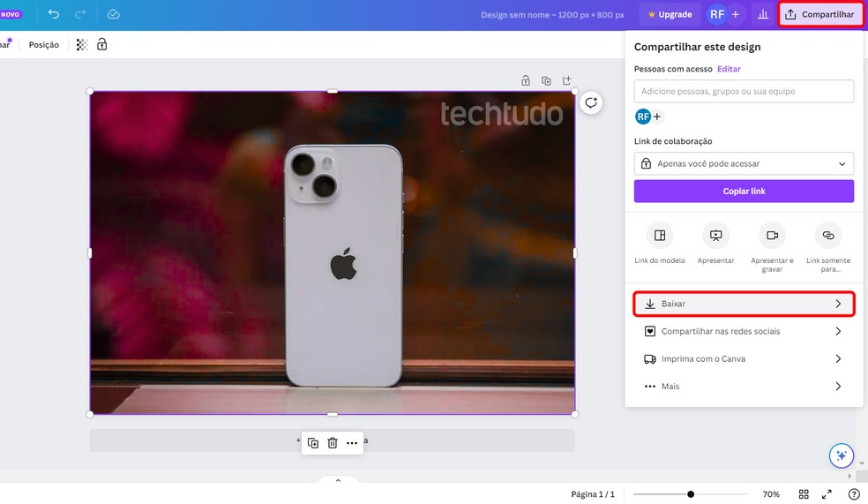Screen dimensions: 868x504
Task: Open the analytics chart icon
Action: pos(763,14)
